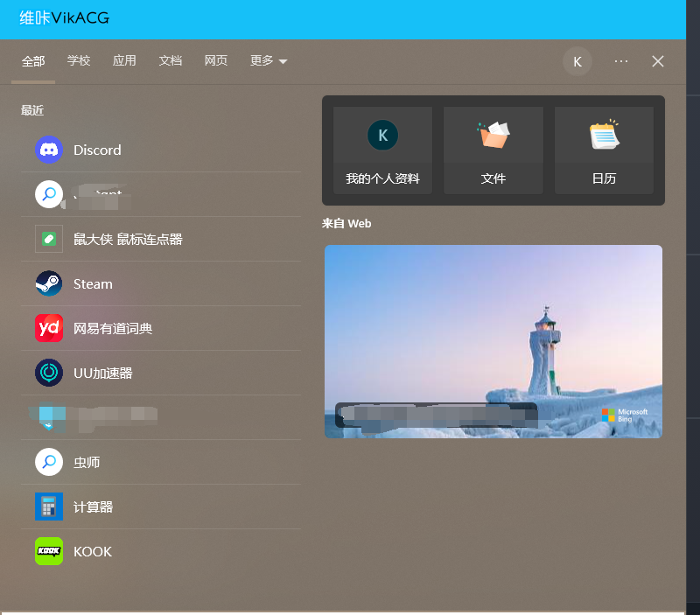Open the three-dot options menu
This screenshot has width=700, height=615.
pyautogui.click(x=621, y=61)
